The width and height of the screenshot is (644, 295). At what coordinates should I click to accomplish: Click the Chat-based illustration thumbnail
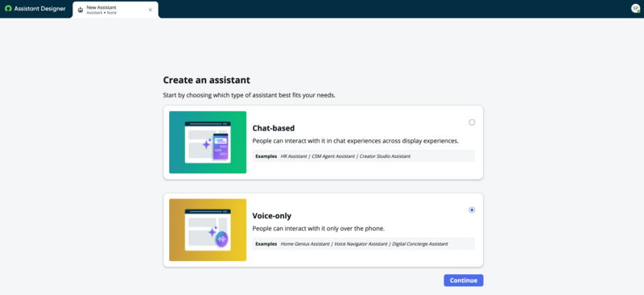(x=208, y=143)
